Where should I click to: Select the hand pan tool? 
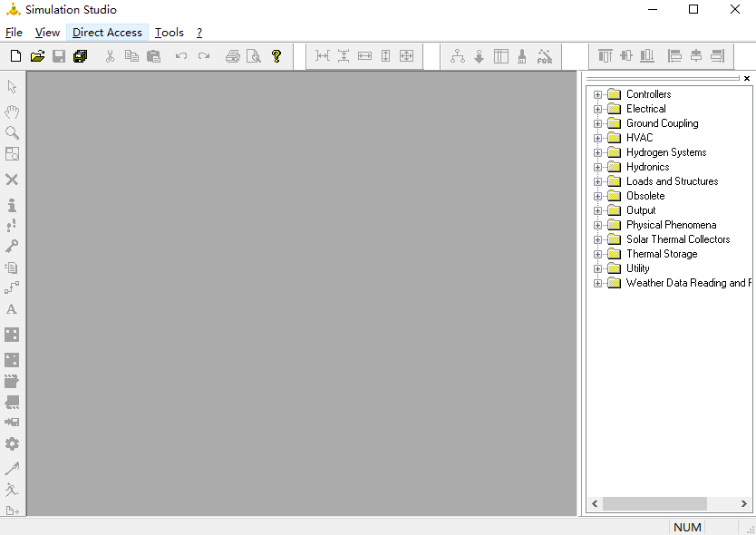(x=12, y=112)
